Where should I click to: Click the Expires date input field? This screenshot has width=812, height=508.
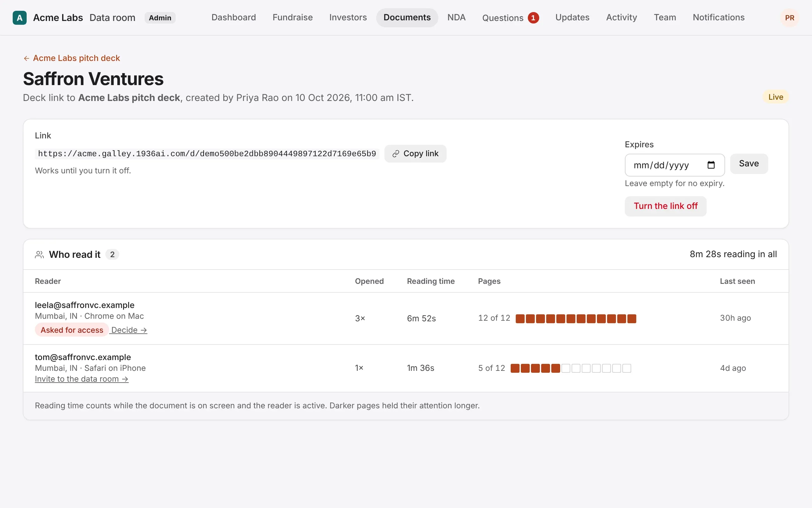tap(674, 165)
